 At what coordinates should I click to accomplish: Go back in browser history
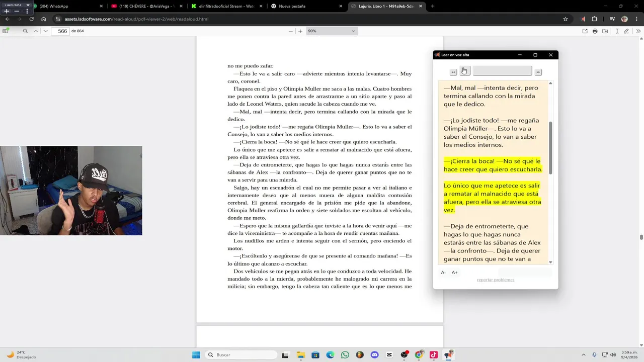[7, 19]
